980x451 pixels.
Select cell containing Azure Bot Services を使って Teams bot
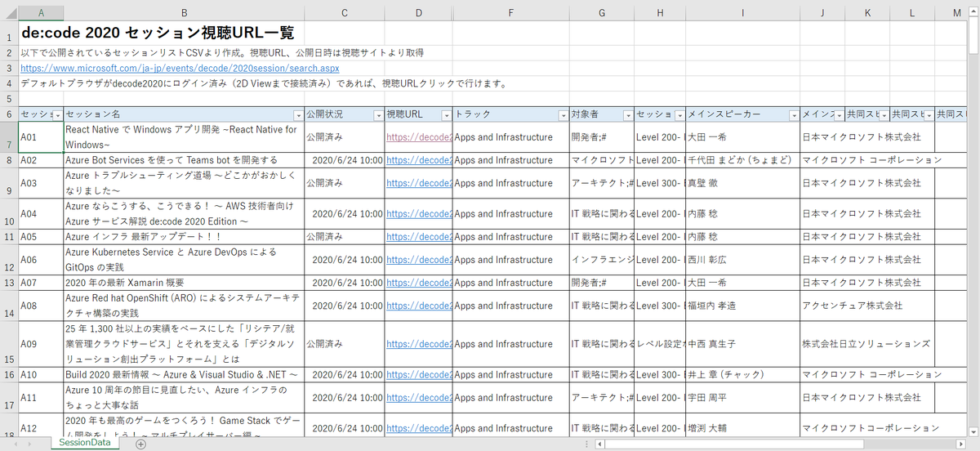[x=184, y=160]
